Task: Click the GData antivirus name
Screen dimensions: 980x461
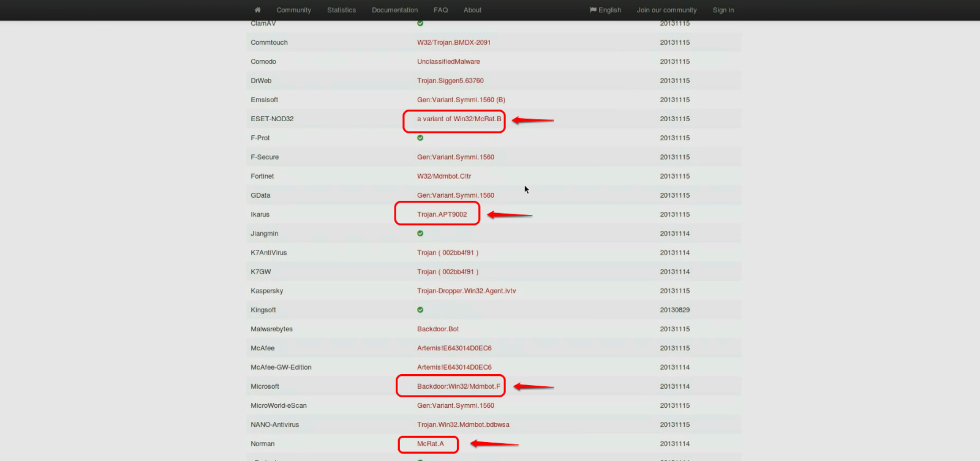Action: [260, 195]
